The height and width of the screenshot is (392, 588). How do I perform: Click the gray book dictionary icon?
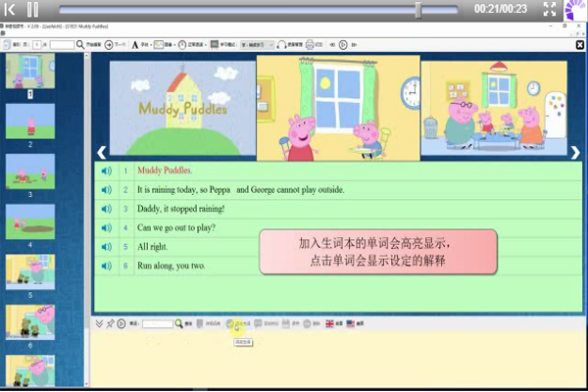point(200,323)
